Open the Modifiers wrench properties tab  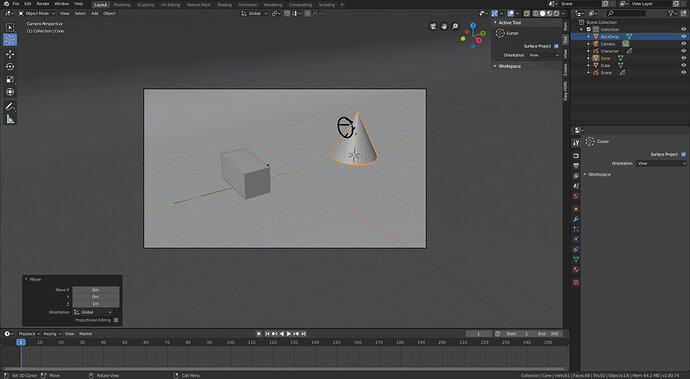point(576,219)
